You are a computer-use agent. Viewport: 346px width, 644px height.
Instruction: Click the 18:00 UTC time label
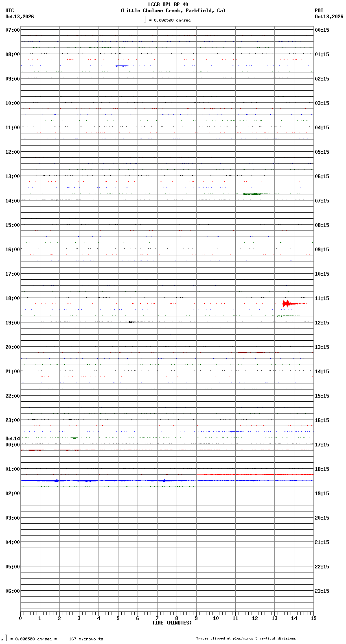(x=13, y=298)
